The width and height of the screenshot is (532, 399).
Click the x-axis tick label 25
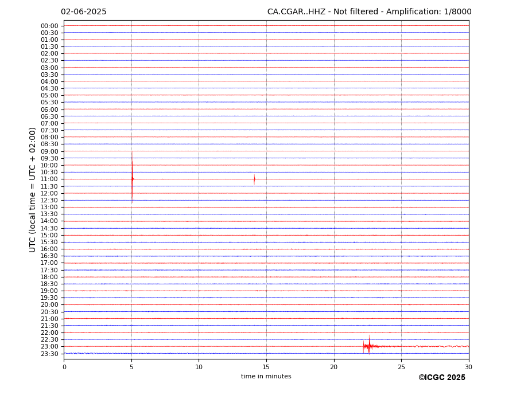pos(401,367)
